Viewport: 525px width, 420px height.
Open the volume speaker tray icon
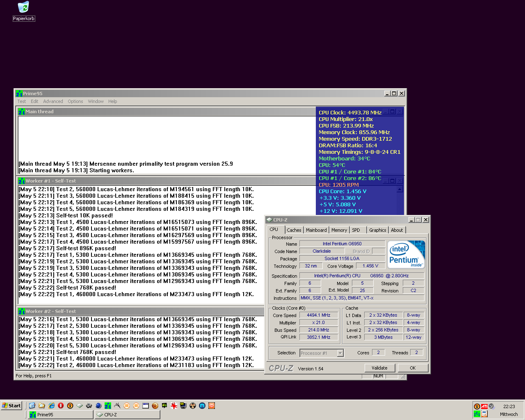pos(491,406)
